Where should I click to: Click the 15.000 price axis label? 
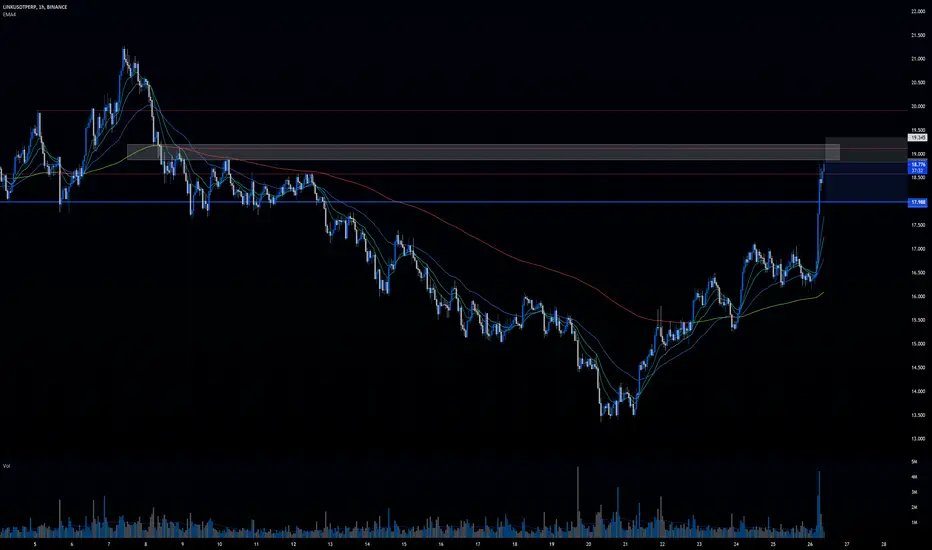pyautogui.click(x=918, y=344)
